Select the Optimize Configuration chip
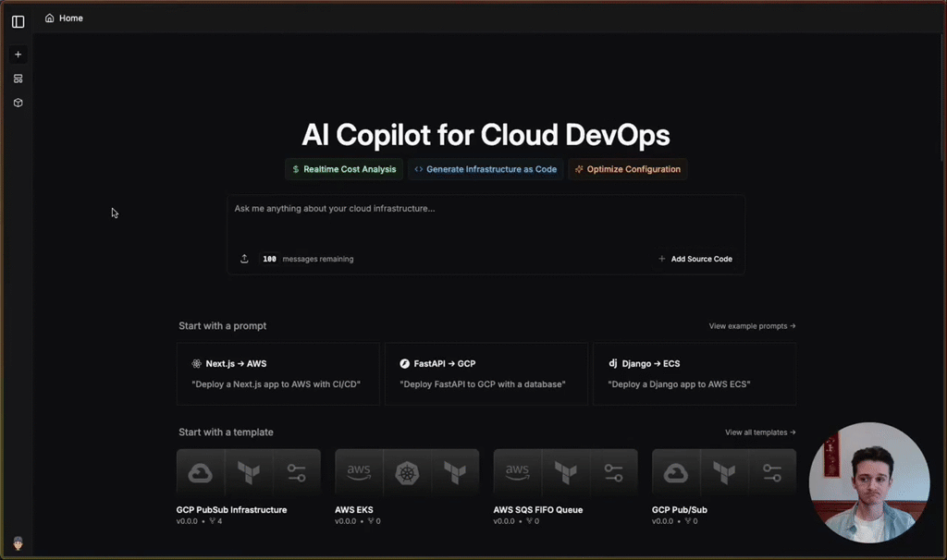 point(628,169)
